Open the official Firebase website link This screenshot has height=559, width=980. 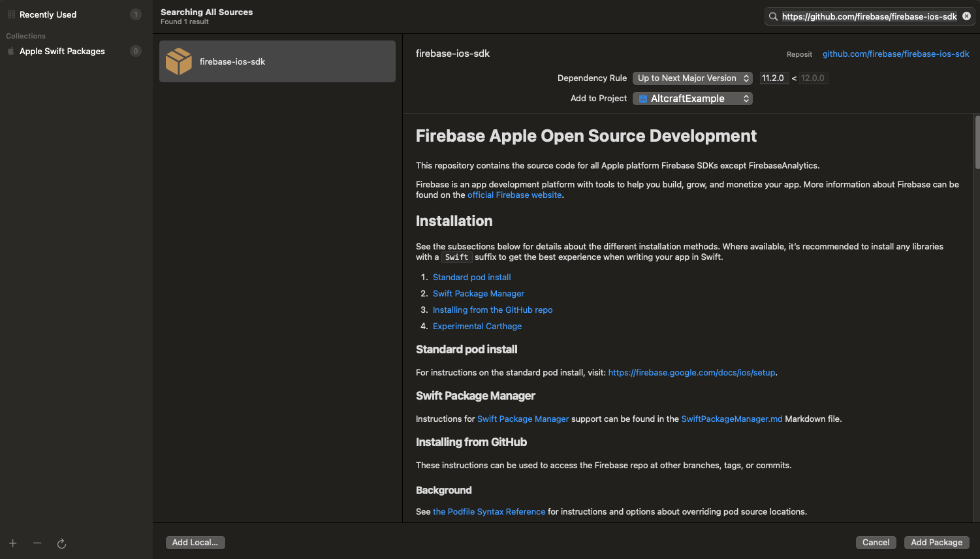514,195
